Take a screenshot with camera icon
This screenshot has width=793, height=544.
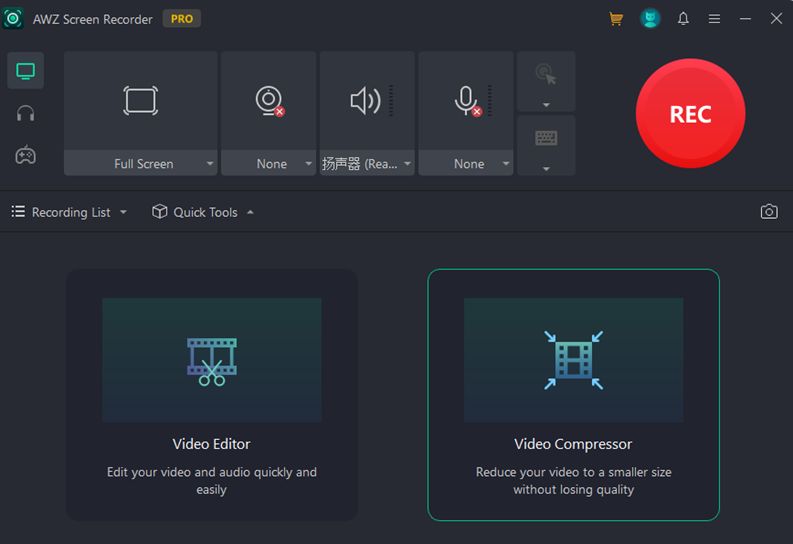pos(769,211)
